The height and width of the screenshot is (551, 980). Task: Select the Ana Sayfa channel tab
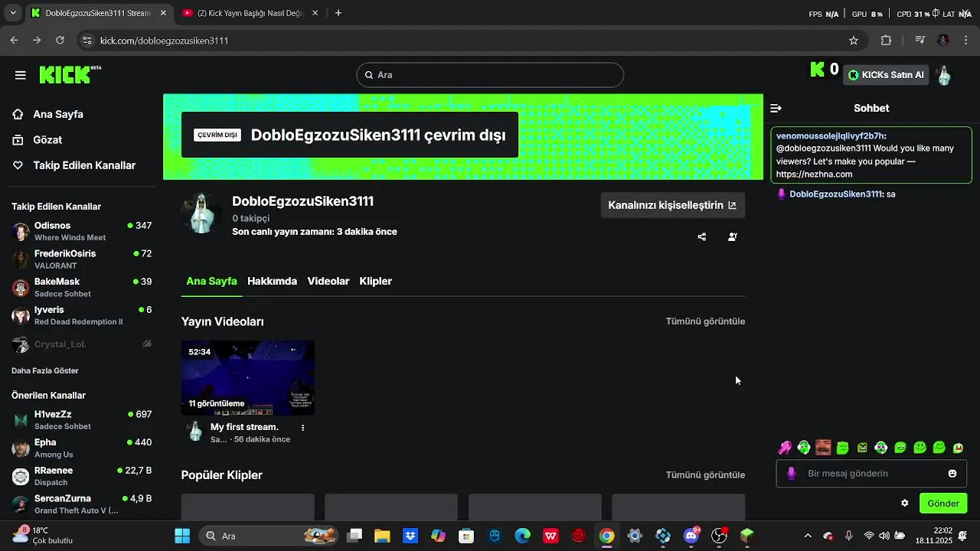211,281
